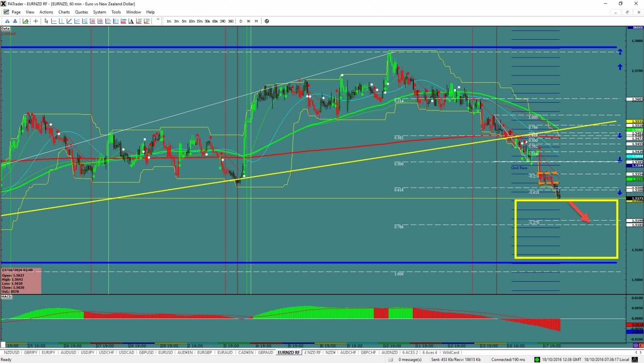Select the diagonal trend line tool
The width and height of the screenshot is (644, 363).
click(69, 21)
